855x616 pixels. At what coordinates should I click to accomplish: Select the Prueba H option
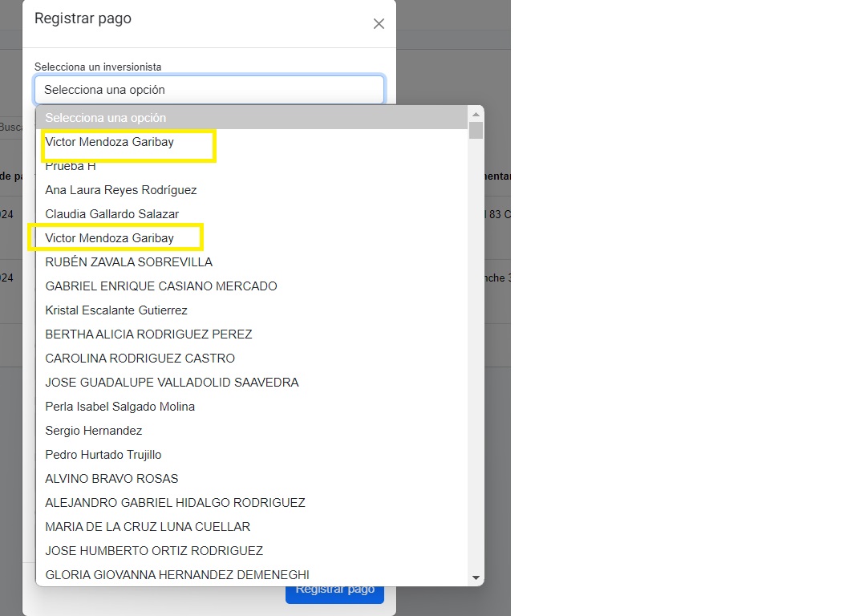(71, 166)
